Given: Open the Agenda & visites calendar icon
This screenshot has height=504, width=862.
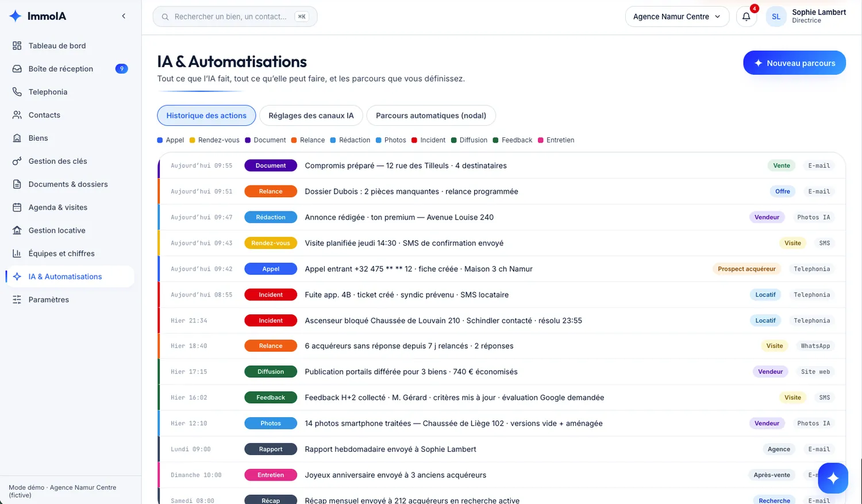Looking at the screenshot, I should click(x=17, y=207).
